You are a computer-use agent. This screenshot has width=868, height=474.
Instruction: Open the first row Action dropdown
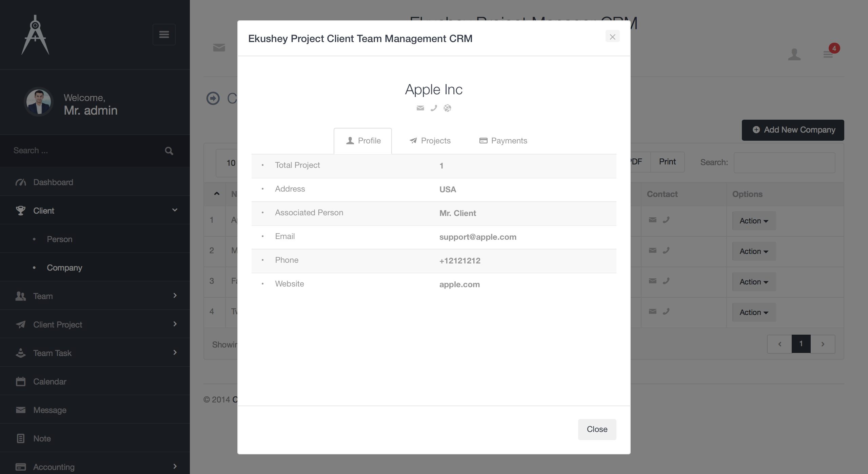pyautogui.click(x=754, y=221)
